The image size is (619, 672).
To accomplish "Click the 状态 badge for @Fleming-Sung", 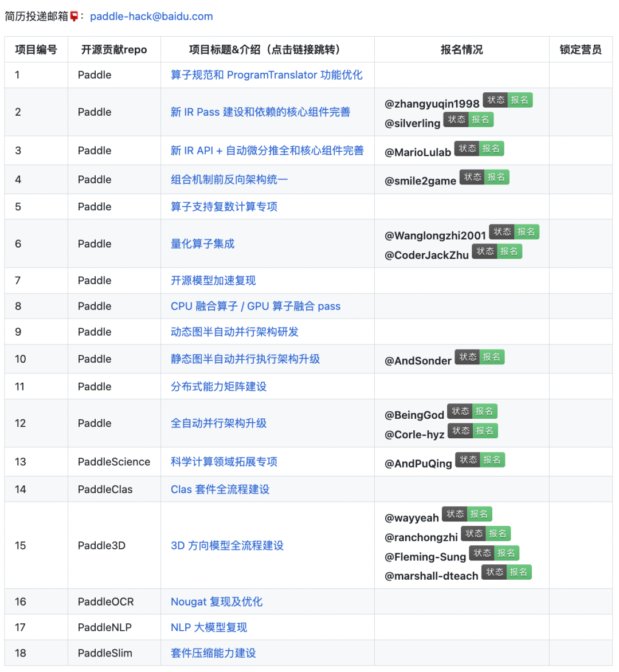I will click(483, 553).
